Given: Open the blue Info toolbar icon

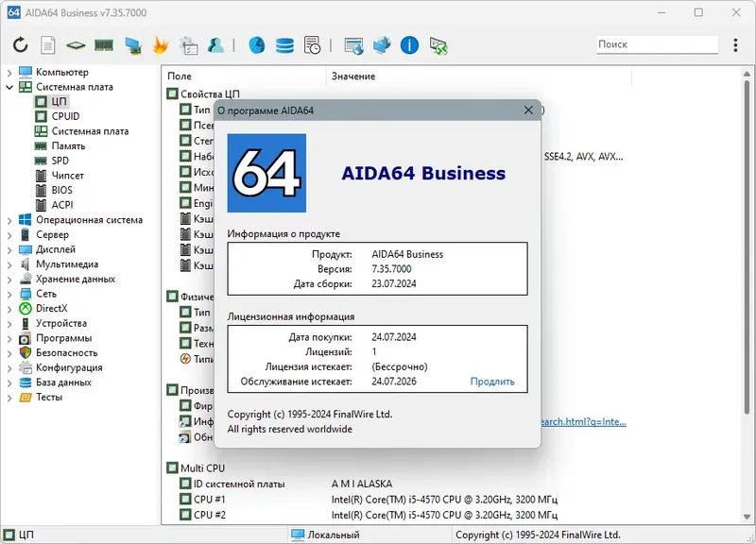Looking at the screenshot, I should (410, 44).
